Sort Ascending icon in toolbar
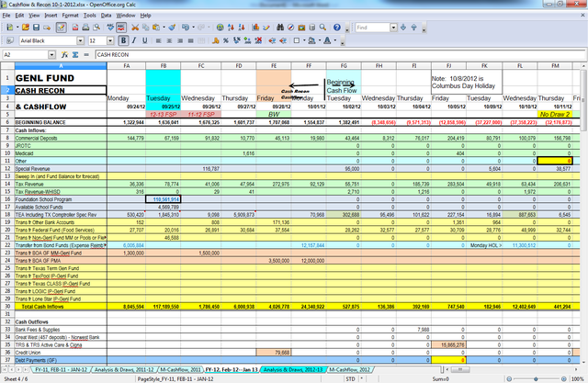Image resolution: width=588 pixels, height=383 pixels. (231, 28)
